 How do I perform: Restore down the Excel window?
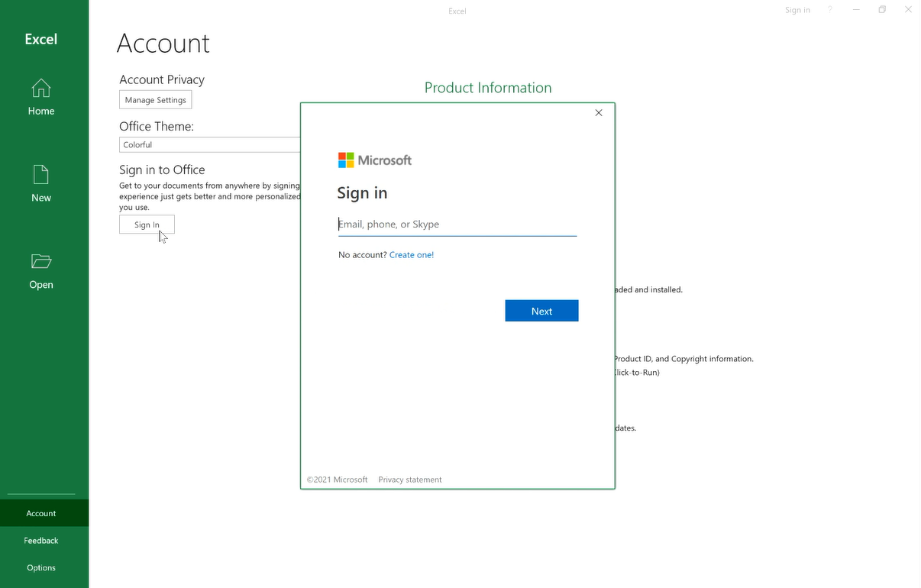coord(882,10)
